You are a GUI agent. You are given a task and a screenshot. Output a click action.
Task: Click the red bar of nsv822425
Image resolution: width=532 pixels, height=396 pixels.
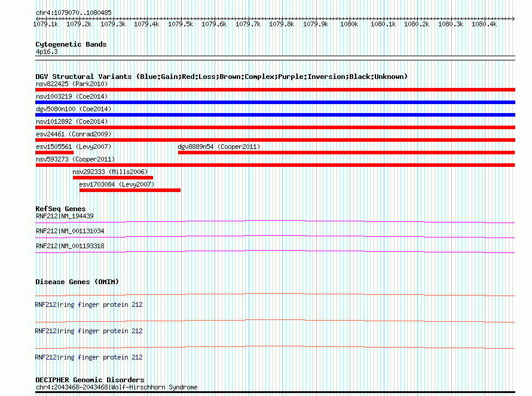point(275,90)
